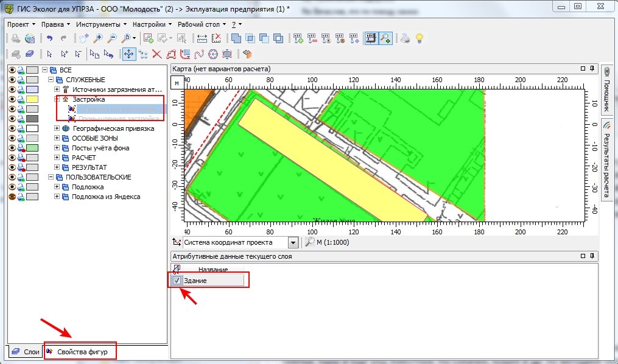Collapse the ПОЛЬЗОВАТЕЛЬСКИЕ group

(51, 177)
